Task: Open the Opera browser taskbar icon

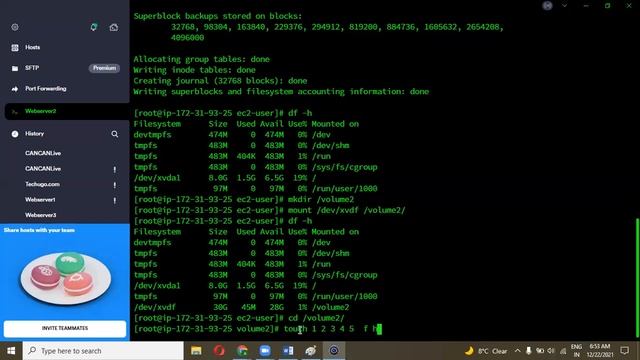Action: pos(219,351)
